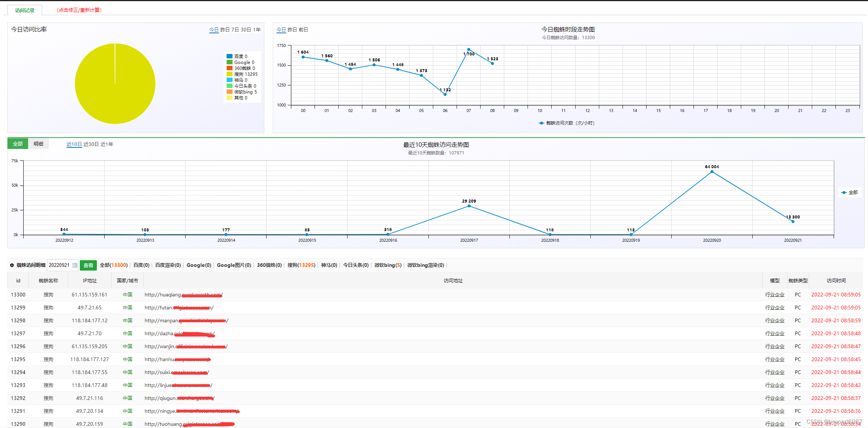Filter by 神马(0)
Image resolution: width=868 pixels, height=428 pixels.
pyautogui.click(x=329, y=265)
